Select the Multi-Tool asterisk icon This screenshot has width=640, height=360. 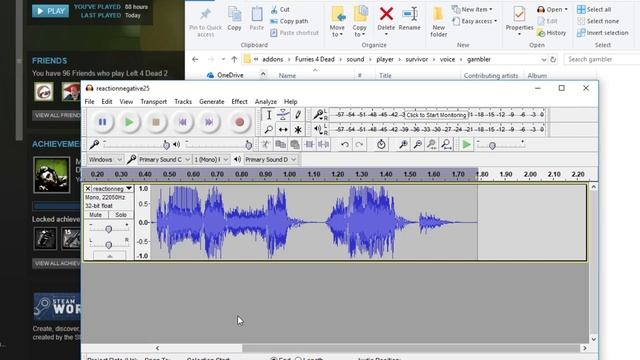point(298,130)
